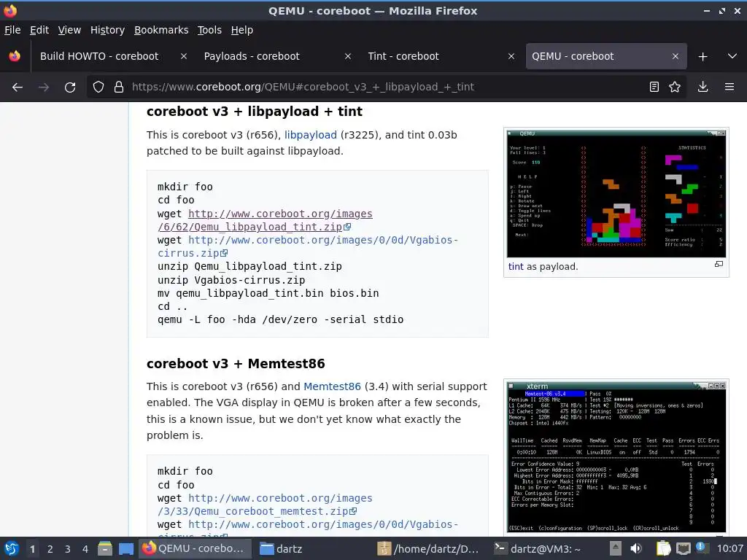Switch to workspace 3
This screenshot has width=747, height=560.
tap(68, 549)
